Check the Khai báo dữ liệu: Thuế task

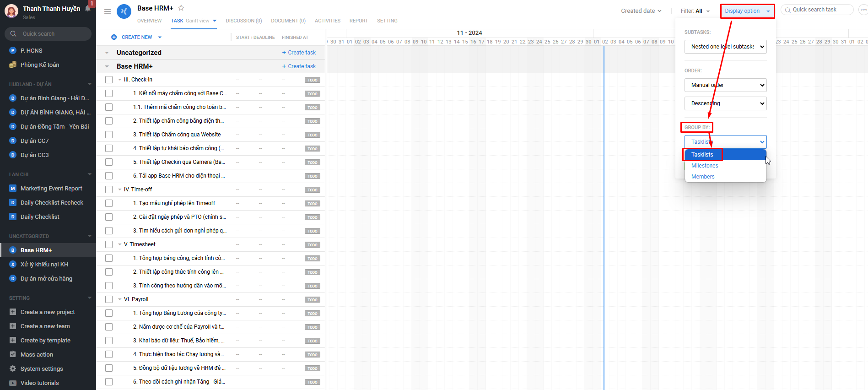[109, 341]
